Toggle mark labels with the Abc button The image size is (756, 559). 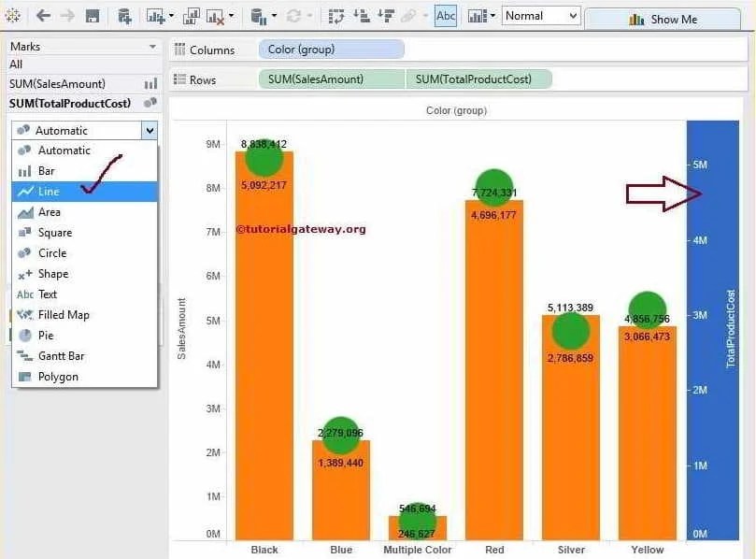click(445, 16)
